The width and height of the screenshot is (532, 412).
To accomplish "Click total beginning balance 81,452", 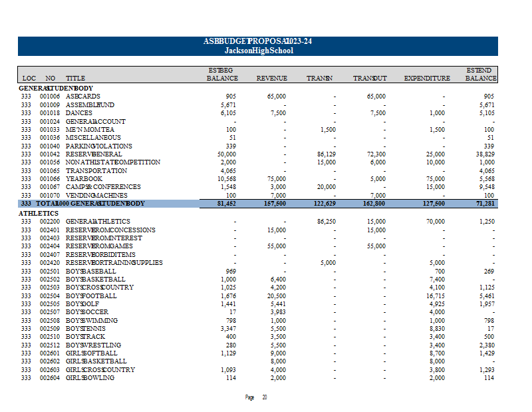I will (226, 204).
